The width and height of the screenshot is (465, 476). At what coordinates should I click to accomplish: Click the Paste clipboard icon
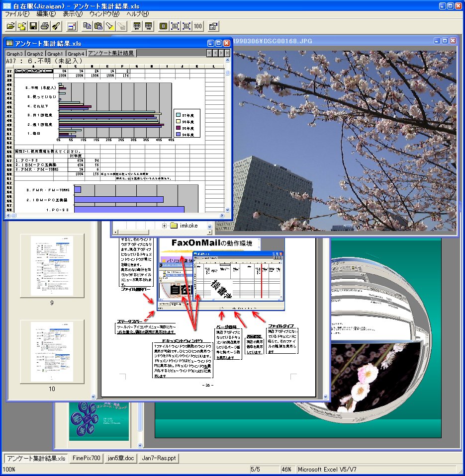(98, 26)
